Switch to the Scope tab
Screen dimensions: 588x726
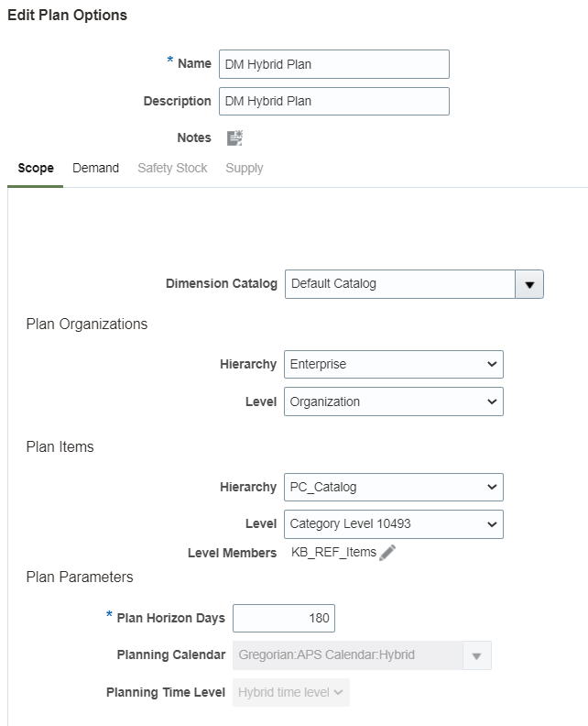click(x=36, y=168)
